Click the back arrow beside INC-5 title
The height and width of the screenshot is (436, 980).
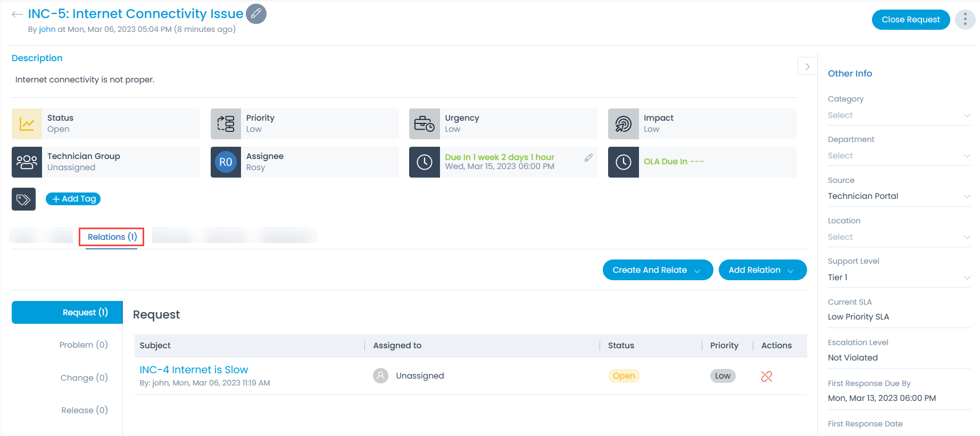pyautogui.click(x=17, y=14)
